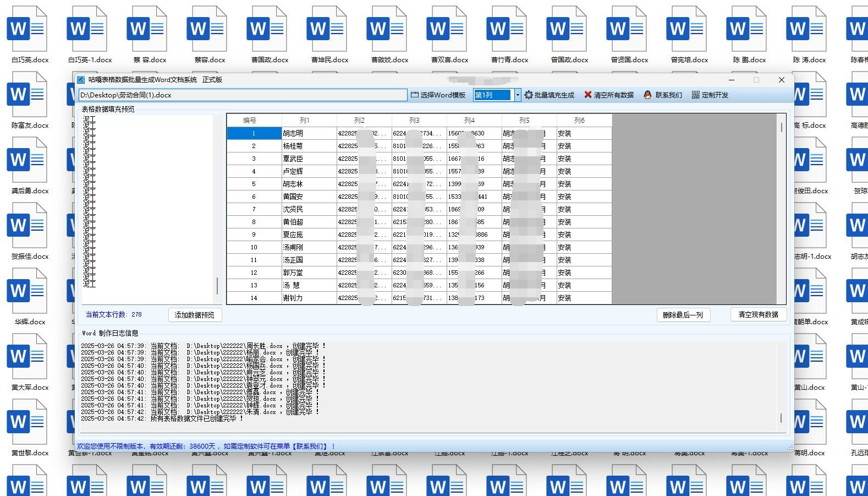Click the 安装 cell in row 14
This screenshot has width=868, height=496.
click(x=584, y=298)
